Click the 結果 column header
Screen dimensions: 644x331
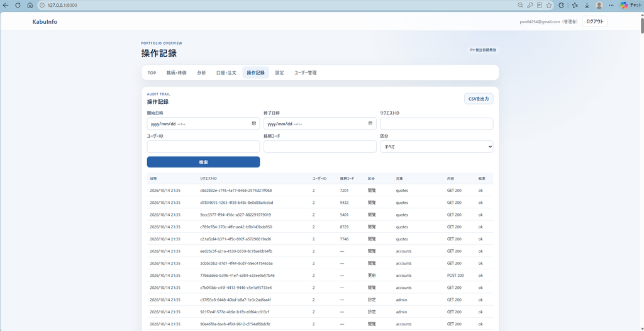(481, 179)
